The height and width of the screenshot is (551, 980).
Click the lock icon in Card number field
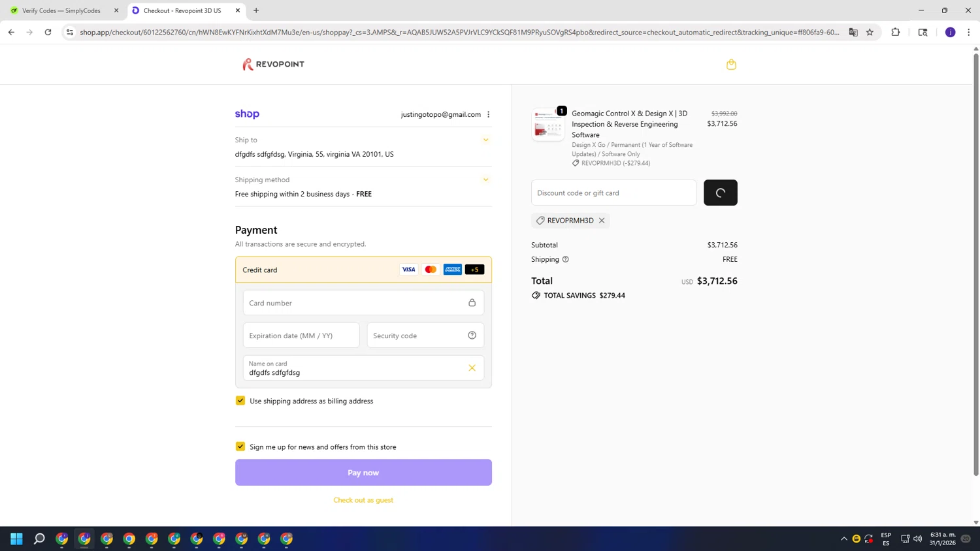click(x=472, y=303)
